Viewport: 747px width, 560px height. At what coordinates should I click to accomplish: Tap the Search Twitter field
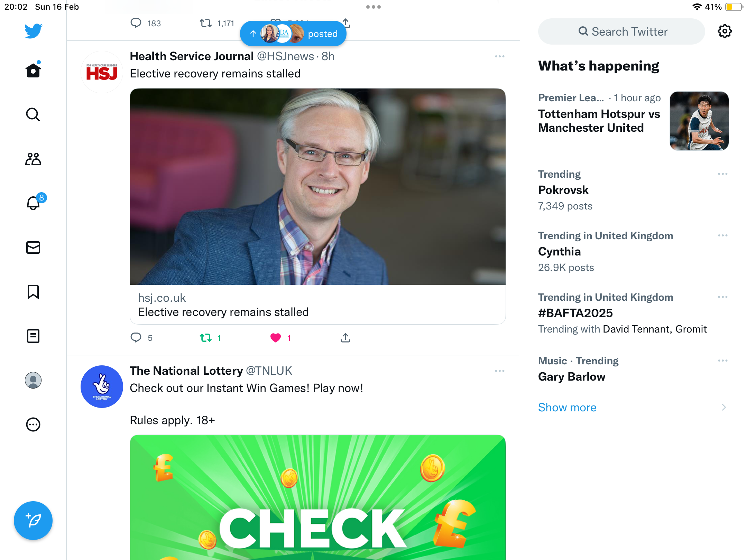(621, 31)
